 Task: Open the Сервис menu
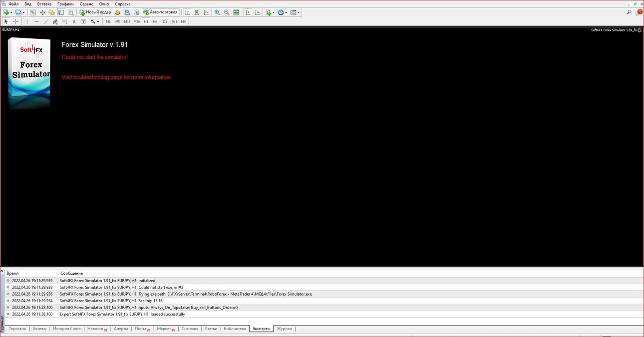click(86, 4)
